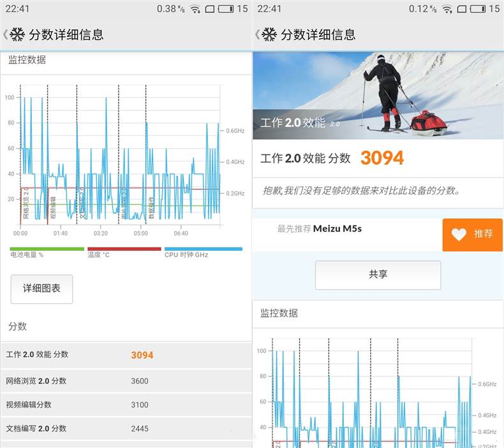Select the 文档编写 2.0 分数 row

[126, 428]
